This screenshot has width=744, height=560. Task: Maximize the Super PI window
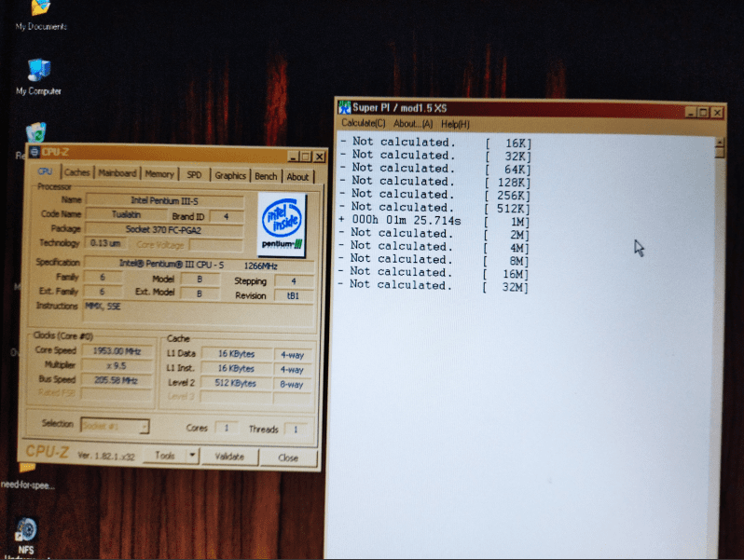[x=704, y=113]
